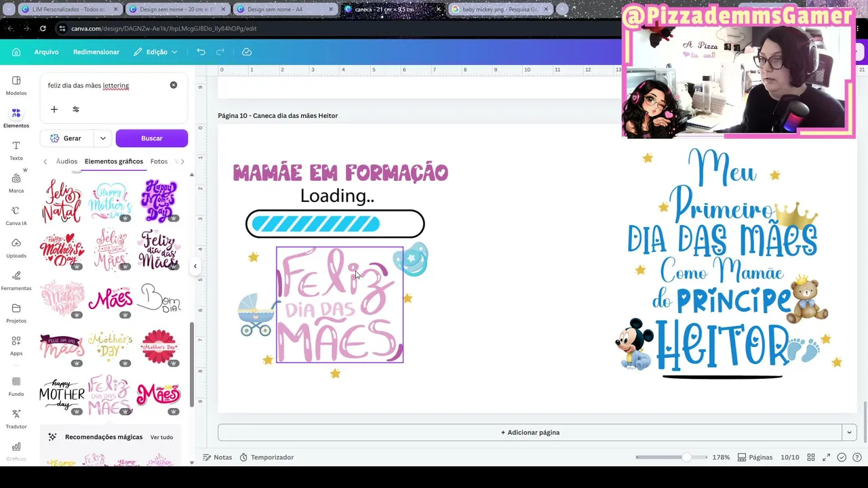868x488 pixels.
Task: Clear the element search field
Action: pyautogui.click(x=174, y=85)
